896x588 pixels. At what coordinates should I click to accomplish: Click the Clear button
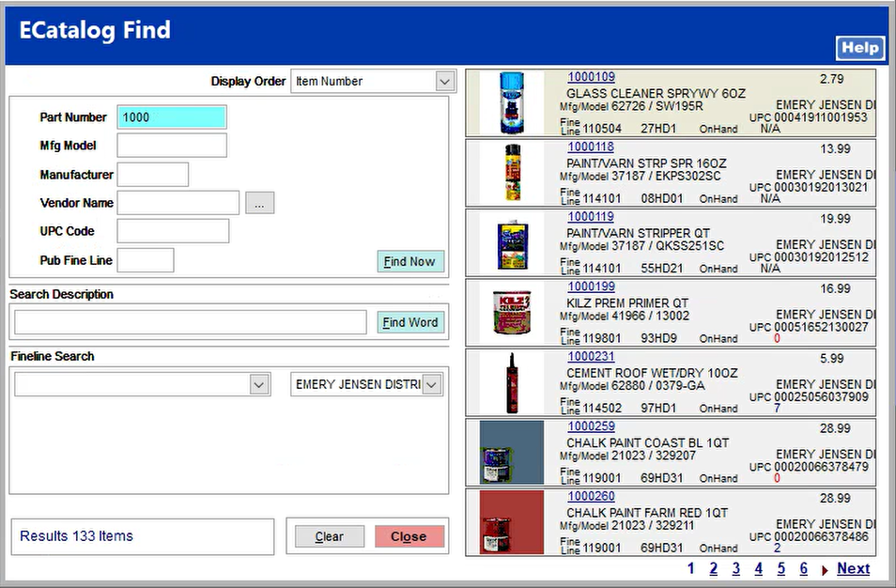[x=329, y=536]
